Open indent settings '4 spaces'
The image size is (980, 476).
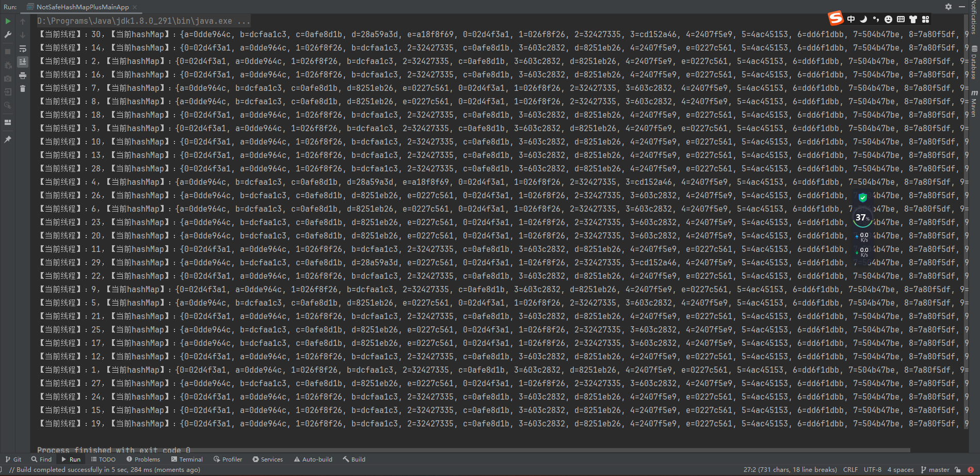coord(901,470)
